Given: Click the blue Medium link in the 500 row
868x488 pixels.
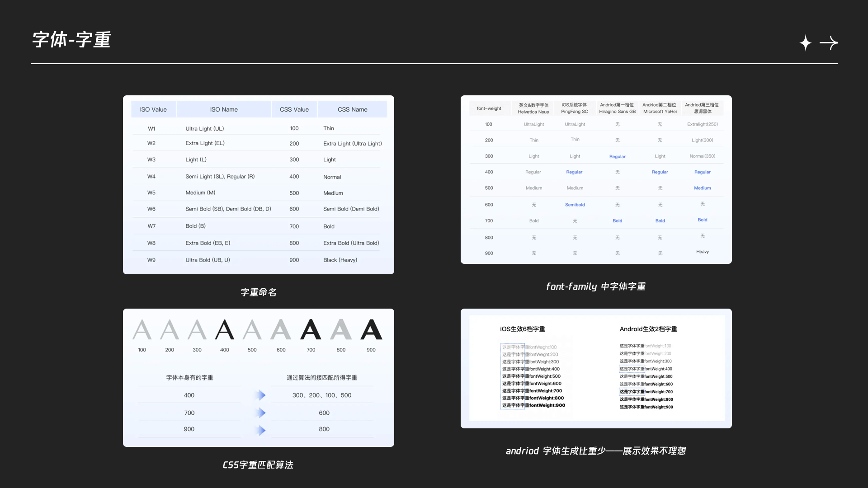Looking at the screenshot, I should point(702,188).
